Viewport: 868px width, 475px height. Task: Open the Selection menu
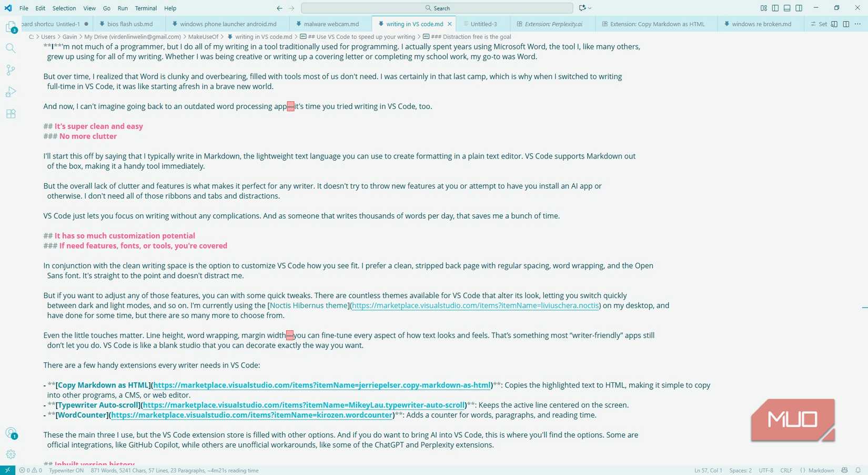[64, 8]
